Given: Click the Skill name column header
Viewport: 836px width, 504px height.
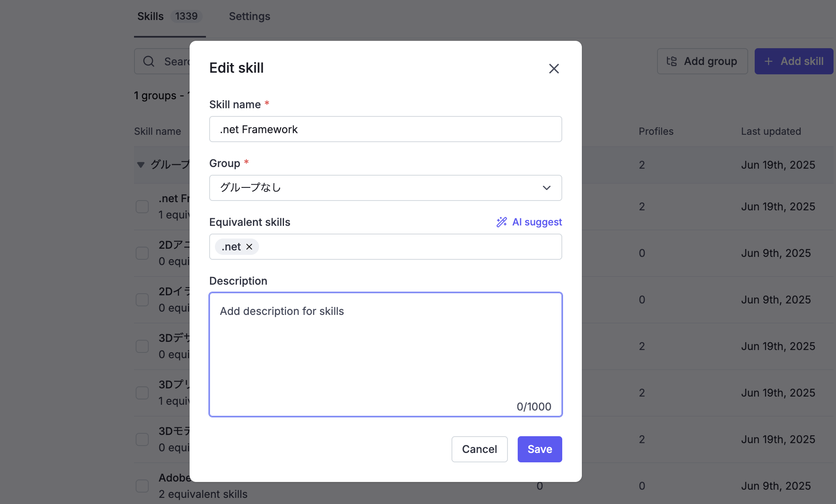Looking at the screenshot, I should click(158, 132).
